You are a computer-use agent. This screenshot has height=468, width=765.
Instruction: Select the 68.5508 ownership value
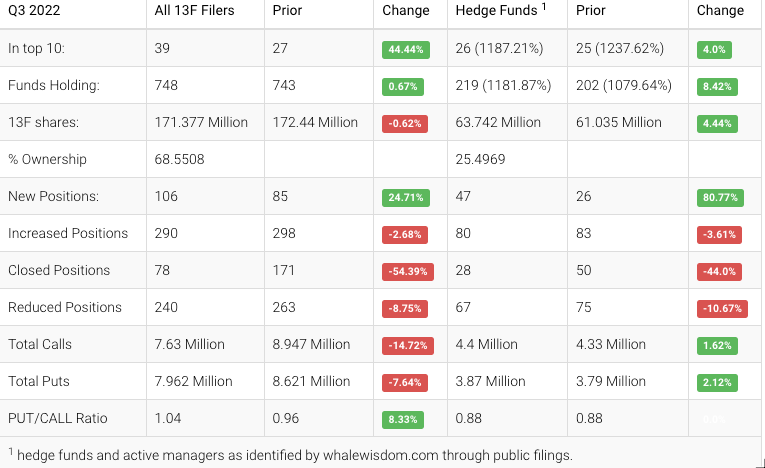180,159
